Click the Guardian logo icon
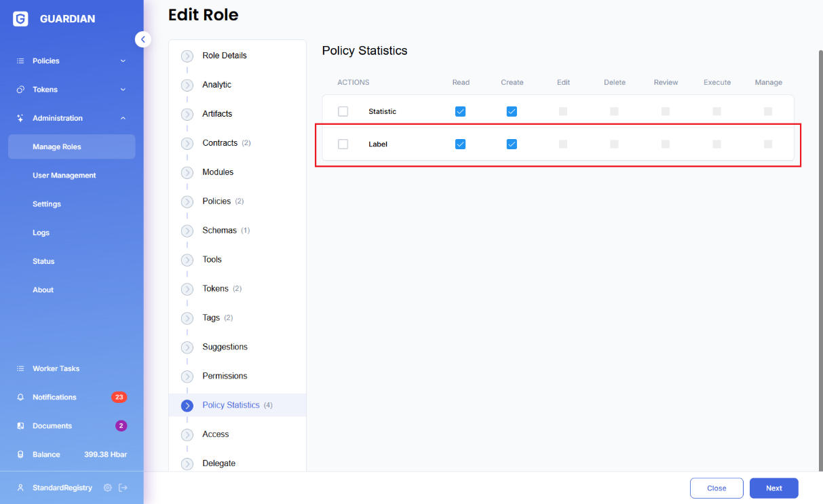Image resolution: width=823 pixels, height=504 pixels. 20,19
